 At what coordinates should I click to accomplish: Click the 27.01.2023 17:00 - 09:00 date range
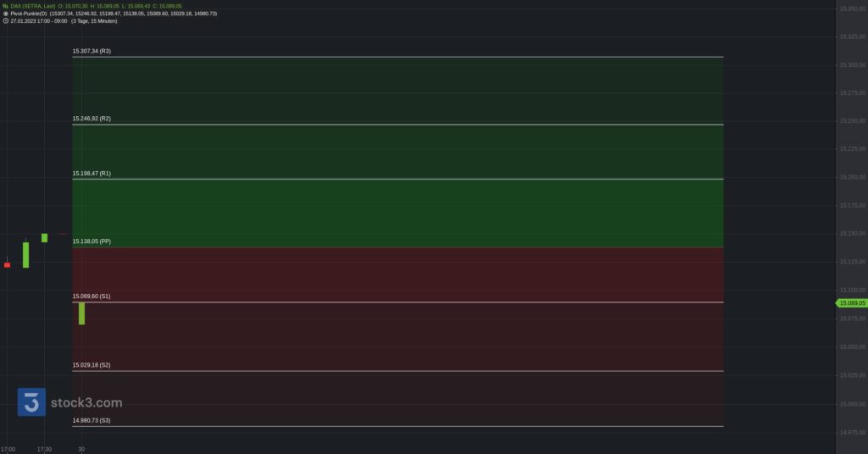click(x=39, y=21)
